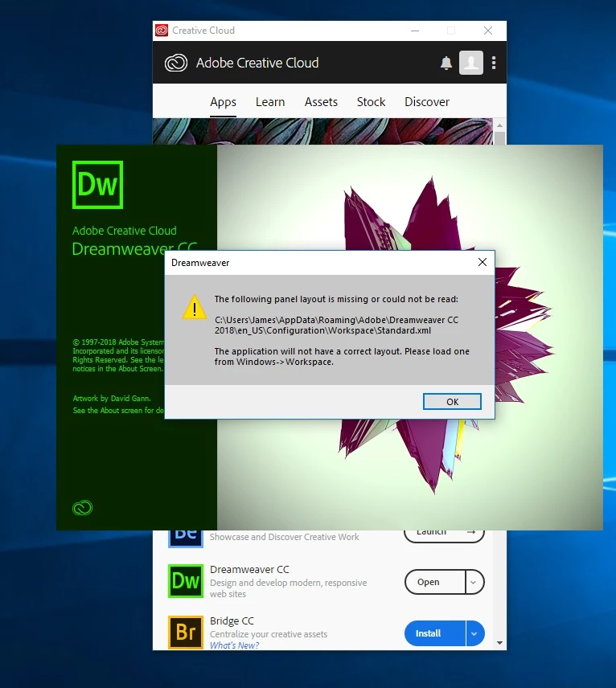Click the red Creative Cloud title bar icon
Image resolution: width=616 pixels, height=688 pixels.
(162, 31)
